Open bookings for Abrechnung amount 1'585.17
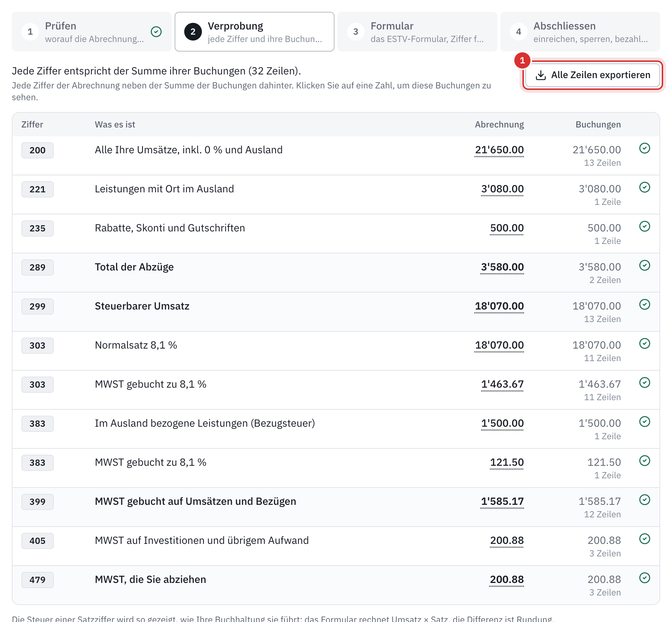Image resolution: width=672 pixels, height=622 pixels. (x=502, y=502)
